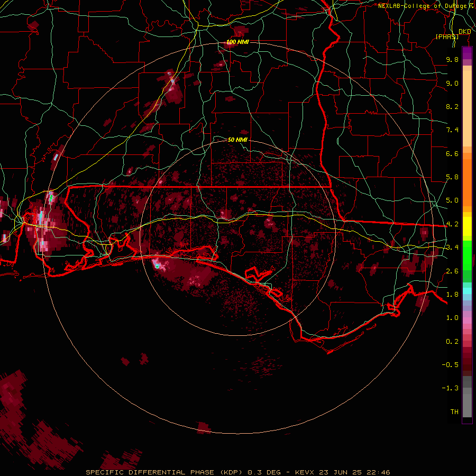Click the 3.4 scale value

452,248
